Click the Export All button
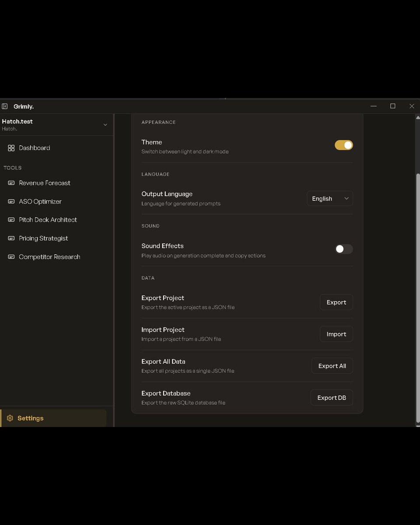 [332, 366]
